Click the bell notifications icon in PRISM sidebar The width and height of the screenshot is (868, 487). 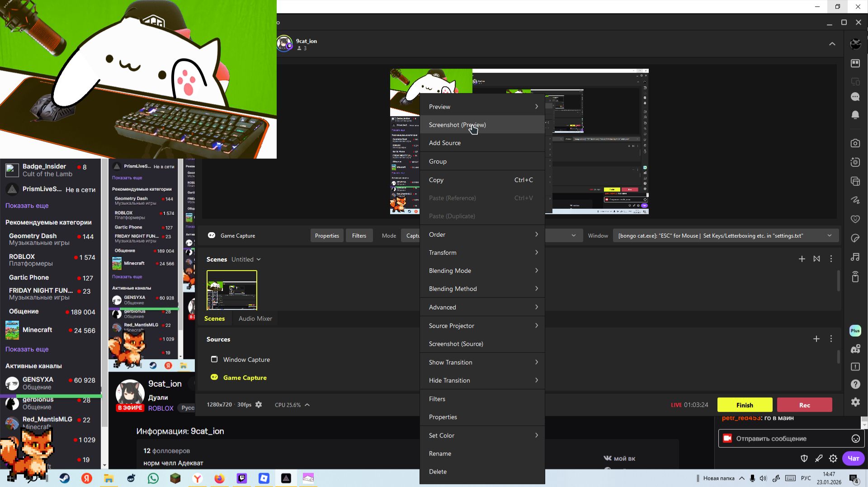click(x=855, y=115)
